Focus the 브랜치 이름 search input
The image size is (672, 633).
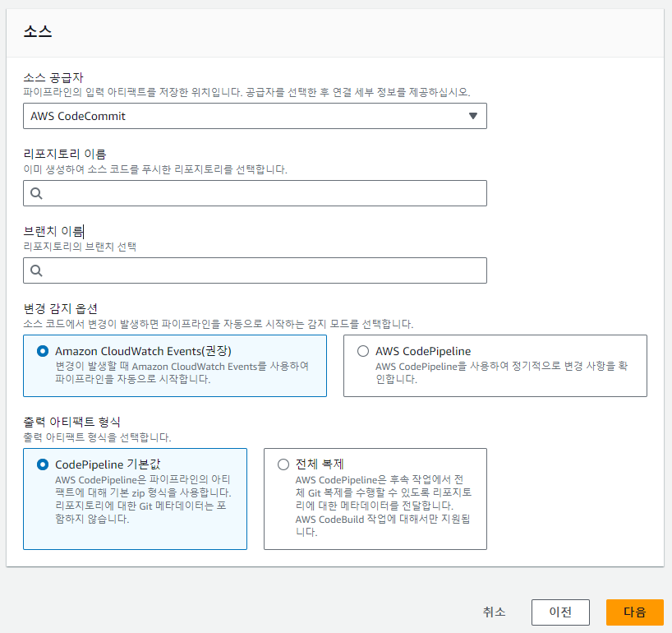tap(255, 270)
